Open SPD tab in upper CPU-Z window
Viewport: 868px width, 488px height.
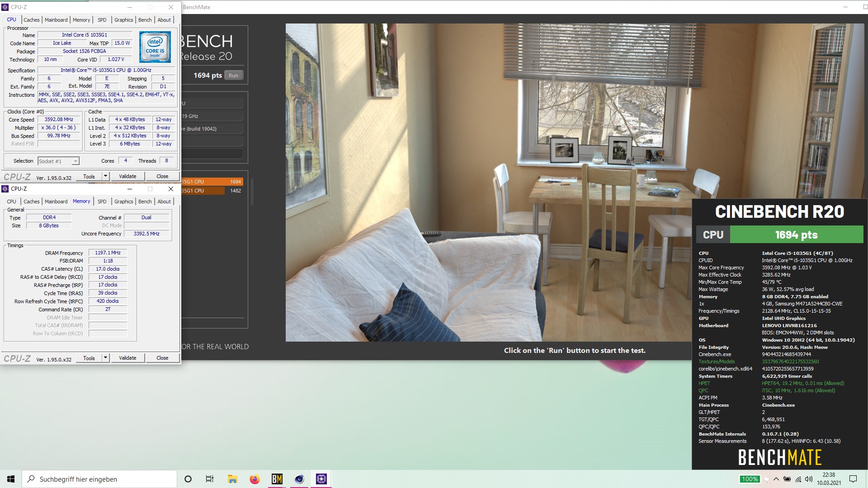tap(102, 20)
